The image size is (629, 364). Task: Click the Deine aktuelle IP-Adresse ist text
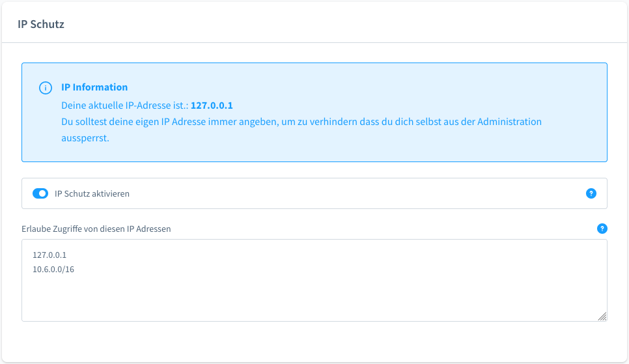(125, 105)
